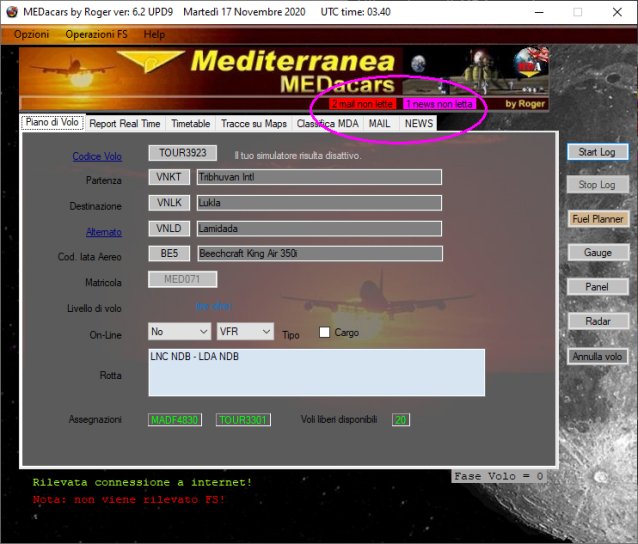Click the Beechcraft King Air 350i field
This screenshot has height=544, width=638.
tap(320, 253)
